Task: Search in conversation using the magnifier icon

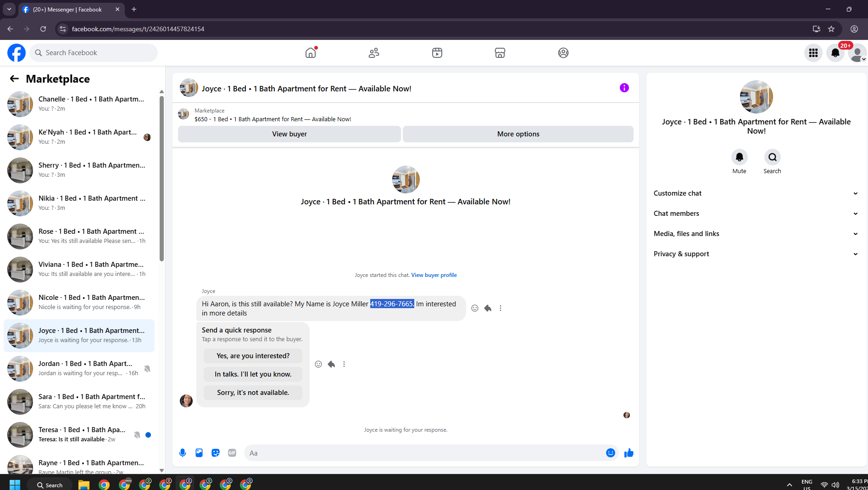Action: 772,157
